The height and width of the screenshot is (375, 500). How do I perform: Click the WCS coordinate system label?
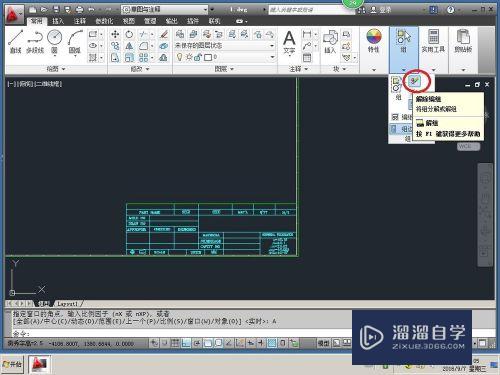(468, 146)
